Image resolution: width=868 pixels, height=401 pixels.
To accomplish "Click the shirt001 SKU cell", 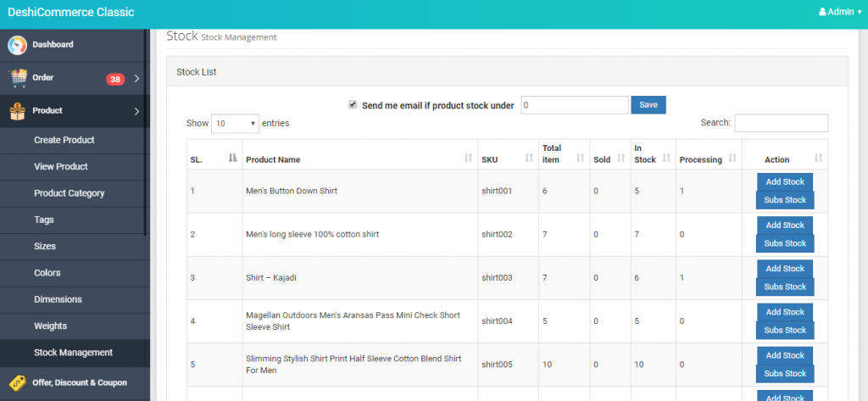I will tap(509, 191).
